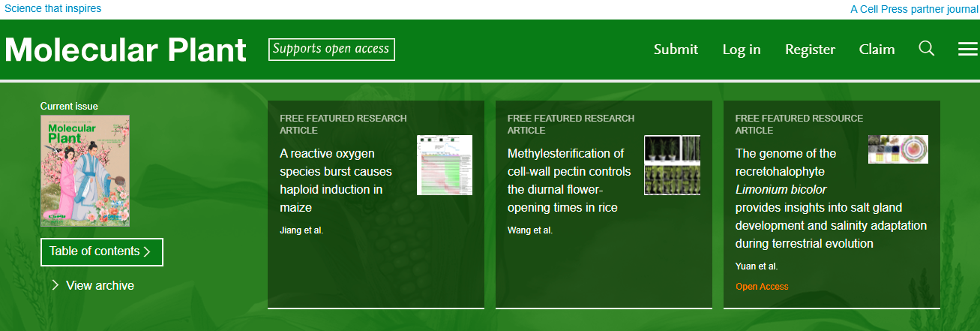Select Submit in the top navigation
The image size is (980, 331).
tap(676, 50)
